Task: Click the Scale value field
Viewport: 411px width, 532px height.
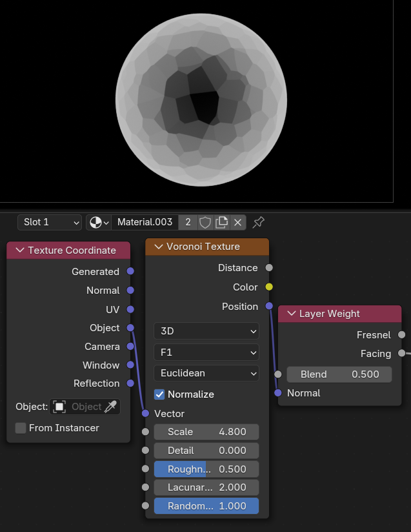Action: [206, 432]
